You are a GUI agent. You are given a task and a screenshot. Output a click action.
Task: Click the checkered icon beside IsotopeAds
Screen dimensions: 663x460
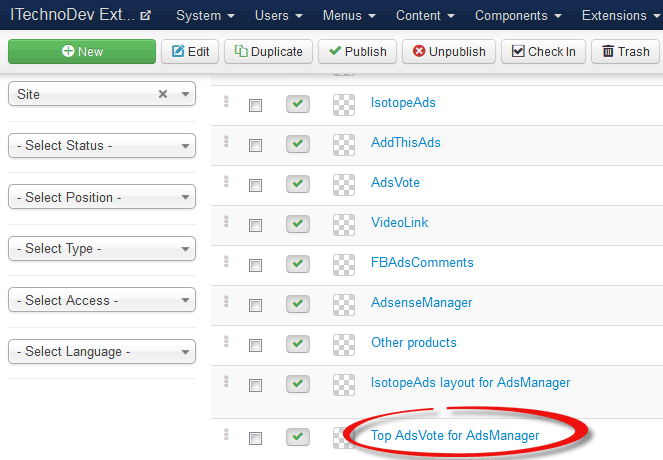coord(344,105)
